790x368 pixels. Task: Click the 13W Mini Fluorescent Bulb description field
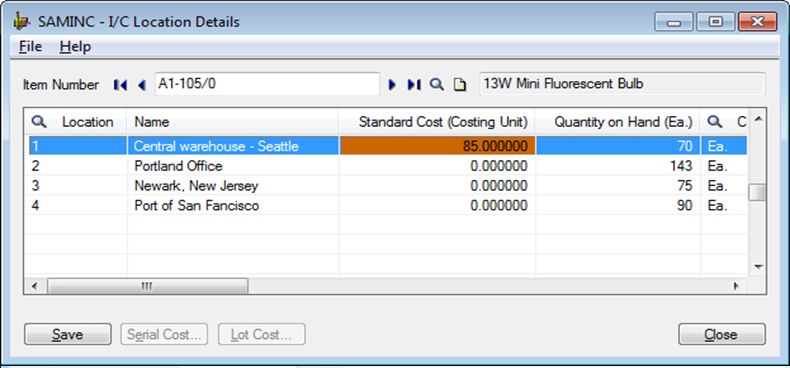[x=622, y=84]
